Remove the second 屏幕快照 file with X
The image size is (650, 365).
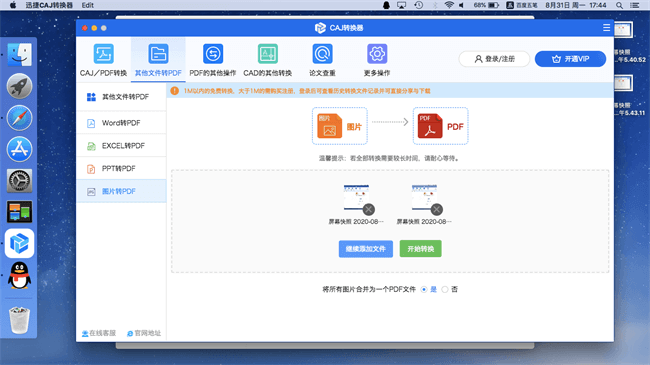click(x=437, y=209)
